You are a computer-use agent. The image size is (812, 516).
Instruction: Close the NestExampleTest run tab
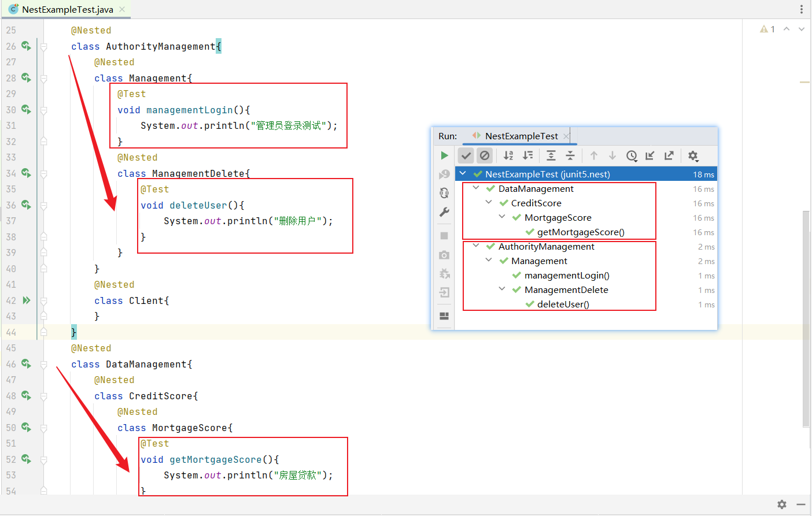point(566,136)
